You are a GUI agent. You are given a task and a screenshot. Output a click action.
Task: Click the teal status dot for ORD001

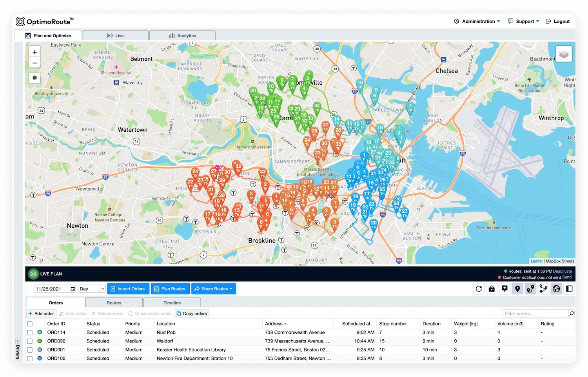[40, 350]
